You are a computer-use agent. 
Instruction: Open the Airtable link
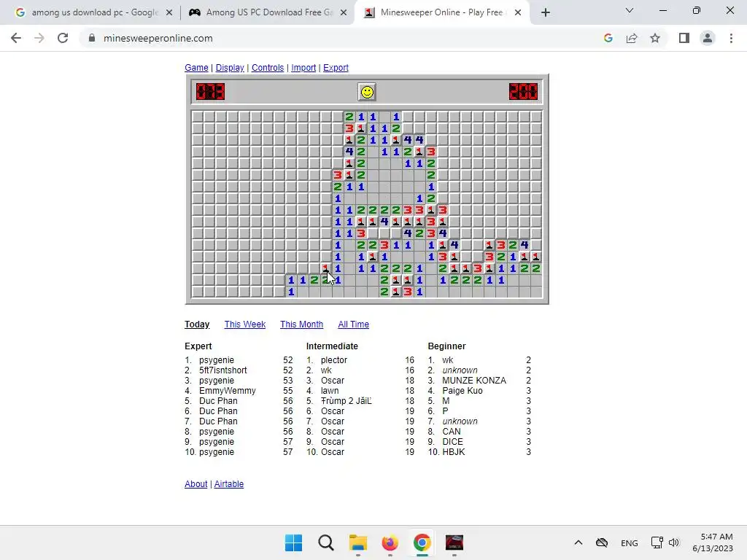point(228,484)
